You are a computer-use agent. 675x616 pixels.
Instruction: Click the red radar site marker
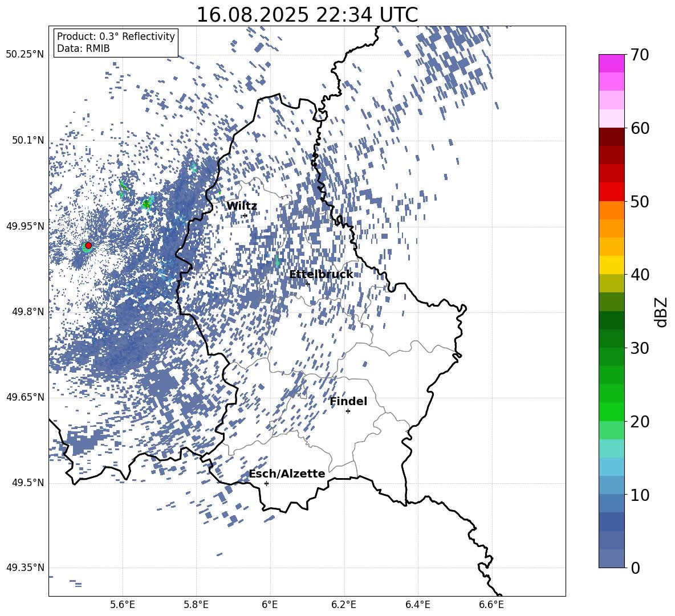[x=88, y=245]
